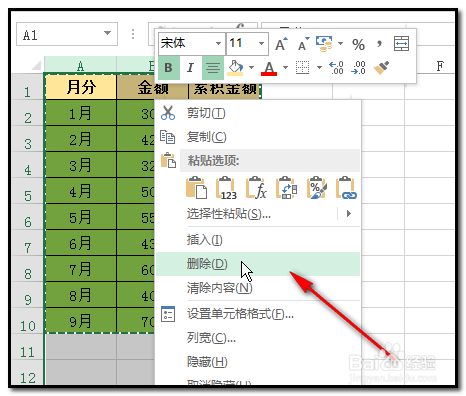Screen dimensions: 466x396
Task: Open the Name Box dropdown arrow
Action: coord(107,33)
